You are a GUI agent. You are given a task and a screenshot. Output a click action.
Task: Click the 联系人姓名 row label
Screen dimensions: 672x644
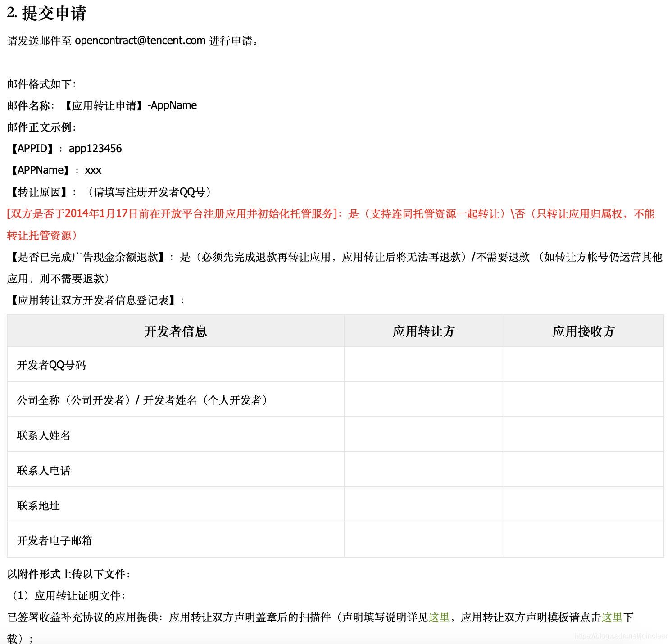[x=44, y=435]
